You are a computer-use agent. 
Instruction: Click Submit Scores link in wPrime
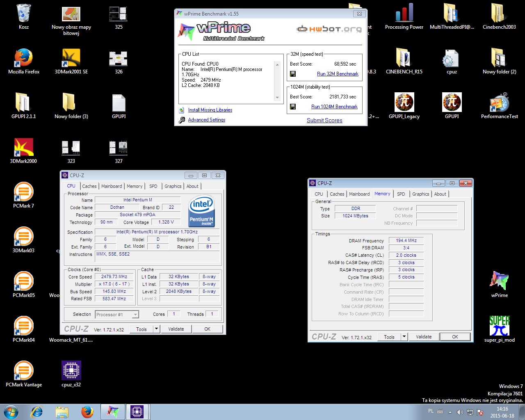point(324,120)
